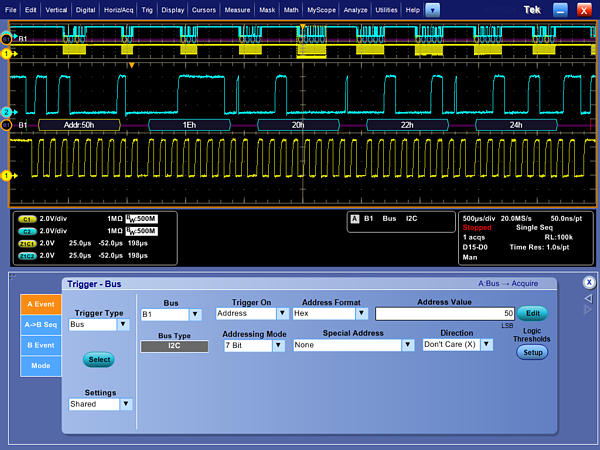Click the C2 channel badge in readout

(29, 229)
